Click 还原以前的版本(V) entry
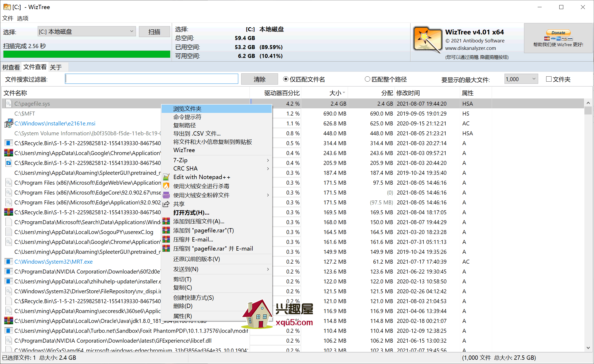594x364 pixels. click(x=217, y=259)
